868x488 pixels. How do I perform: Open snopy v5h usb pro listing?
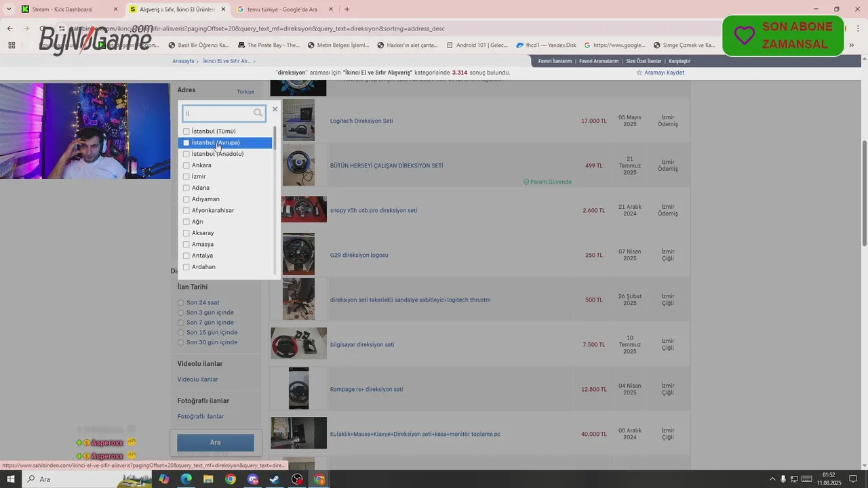(374, 211)
